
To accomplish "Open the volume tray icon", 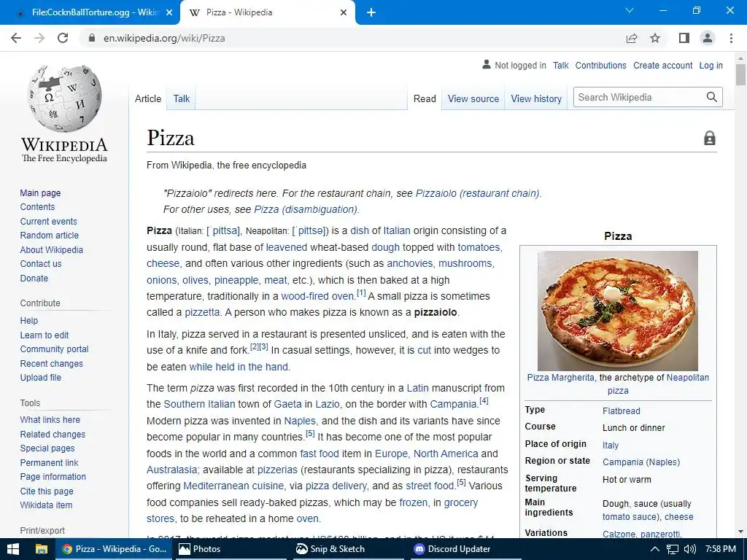I will [689, 549].
